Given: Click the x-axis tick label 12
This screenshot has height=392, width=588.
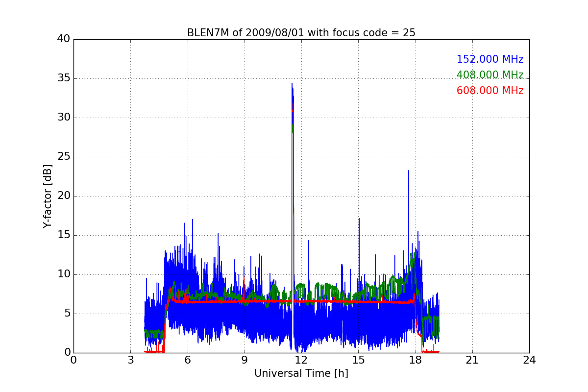Looking at the screenshot, I should (301, 360).
